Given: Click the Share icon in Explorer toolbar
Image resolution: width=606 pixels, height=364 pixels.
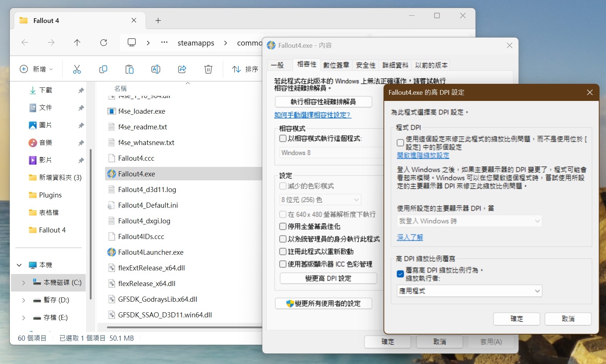Looking at the screenshot, I should click(182, 69).
